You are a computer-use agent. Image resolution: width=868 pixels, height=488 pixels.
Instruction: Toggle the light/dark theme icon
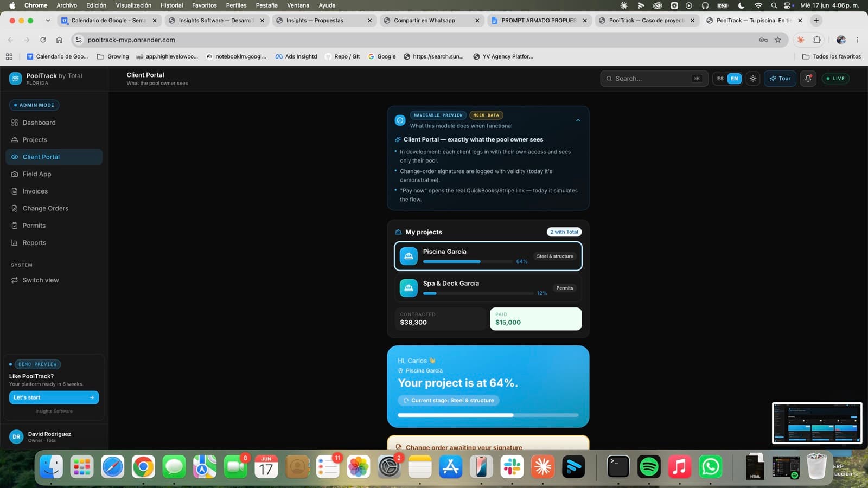click(x=753, y=79)
